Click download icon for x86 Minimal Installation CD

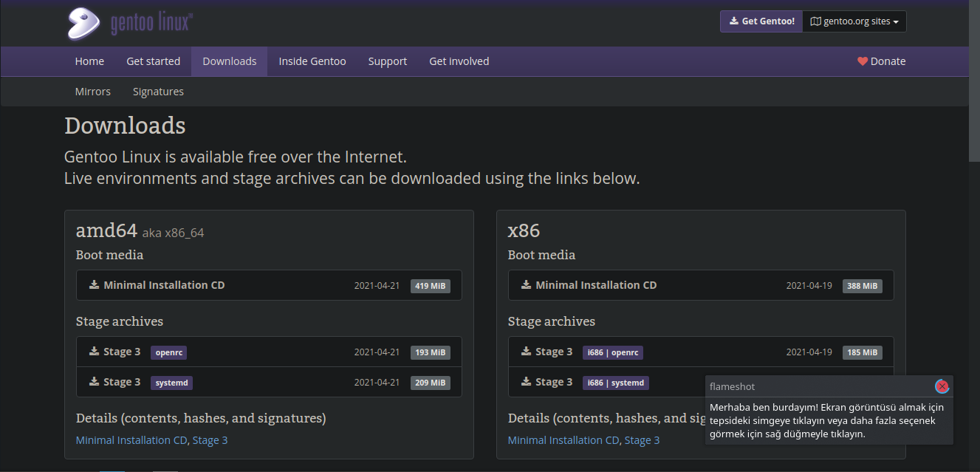pos(527,284)
